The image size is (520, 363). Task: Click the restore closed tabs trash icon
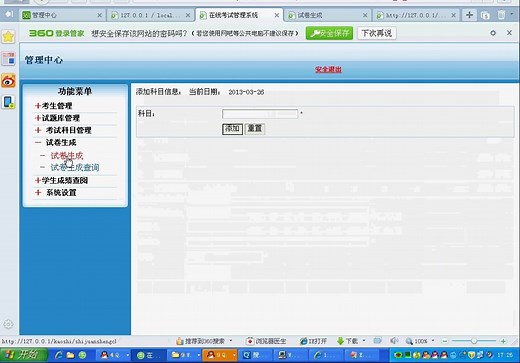501,15
